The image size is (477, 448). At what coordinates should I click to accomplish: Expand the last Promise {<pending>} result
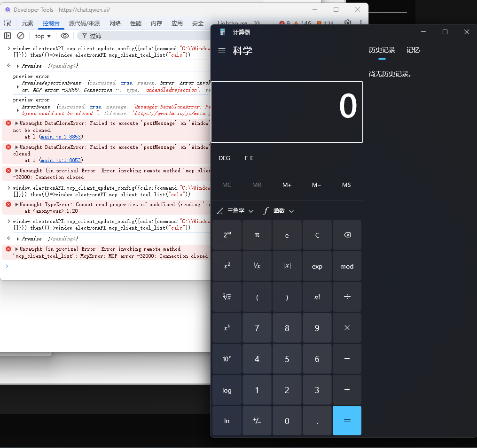[x=18, y=239]
